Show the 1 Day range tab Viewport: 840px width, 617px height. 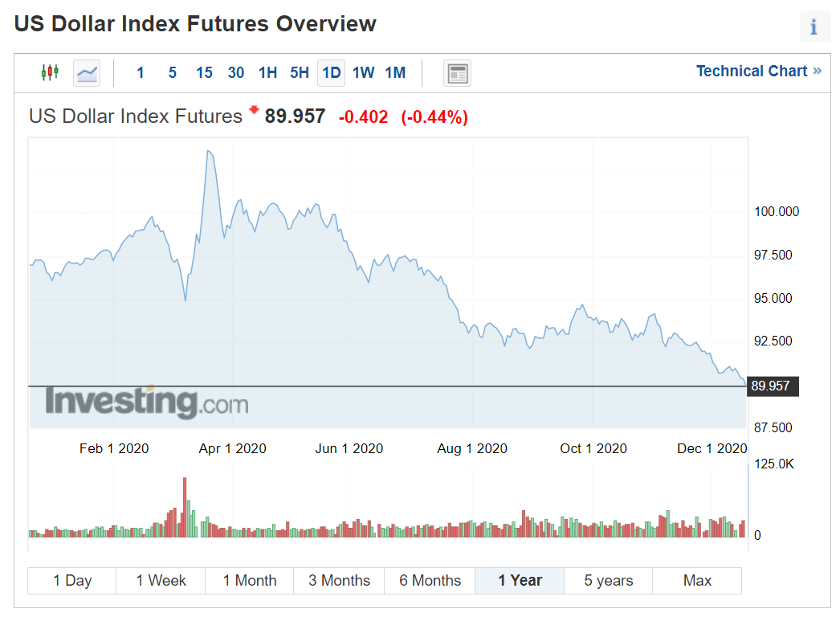(72, 581)
